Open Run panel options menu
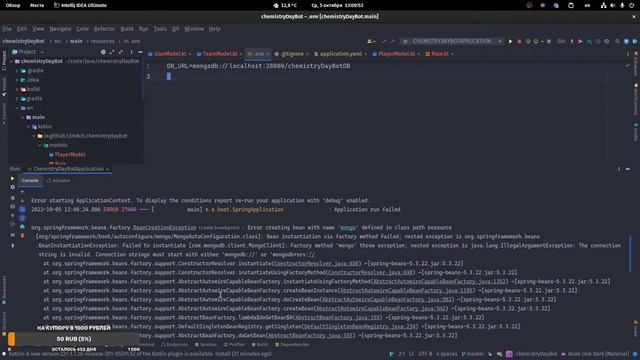Viewport: 640px width, 360px height. coord(619,169)
